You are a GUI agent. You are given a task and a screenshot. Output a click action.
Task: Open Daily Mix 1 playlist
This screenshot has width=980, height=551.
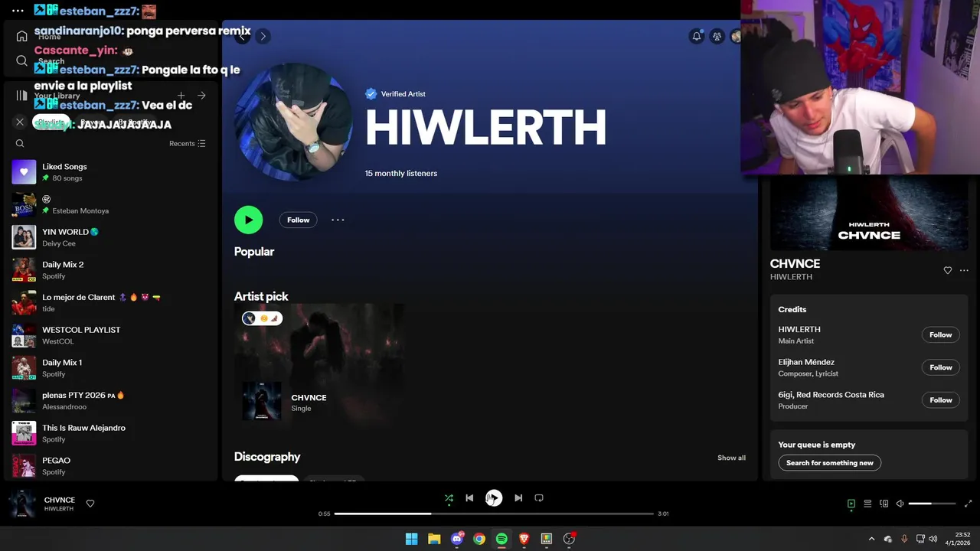click(110, 368)
